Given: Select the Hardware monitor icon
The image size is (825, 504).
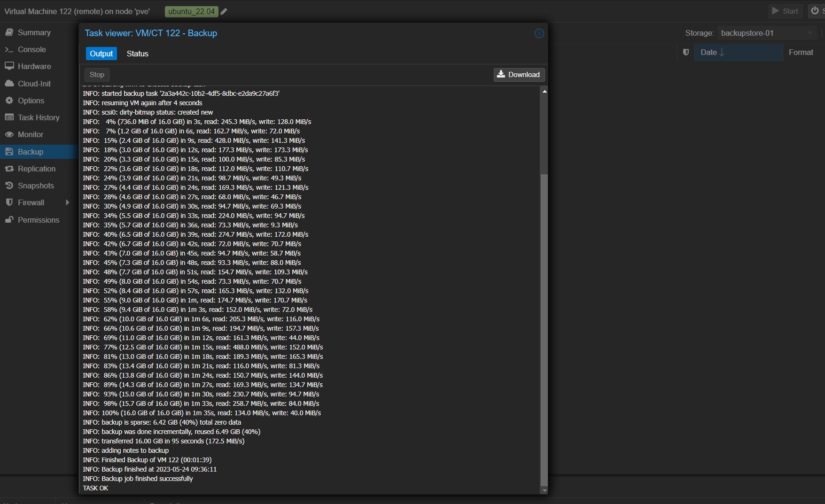Looking at the screenshot, I should (x=9, y=66).
